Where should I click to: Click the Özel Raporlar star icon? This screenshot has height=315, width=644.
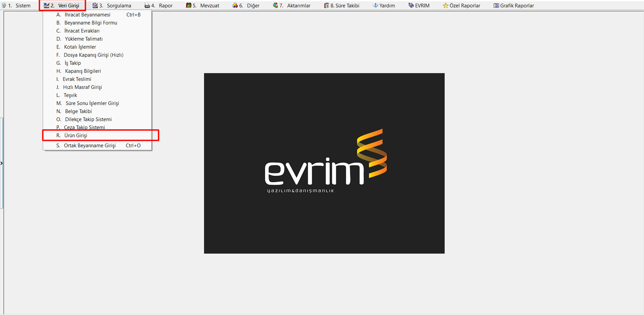pyautogui.click(x=446, y=6)
